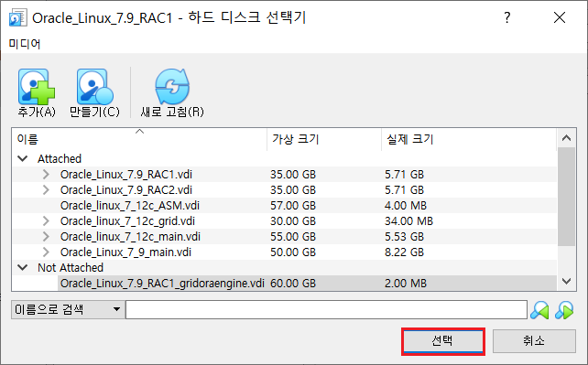This screenshot has width=588, height=365.
Task: Sort by the 실제 크기 column header
Action: (x=469, y=139)
